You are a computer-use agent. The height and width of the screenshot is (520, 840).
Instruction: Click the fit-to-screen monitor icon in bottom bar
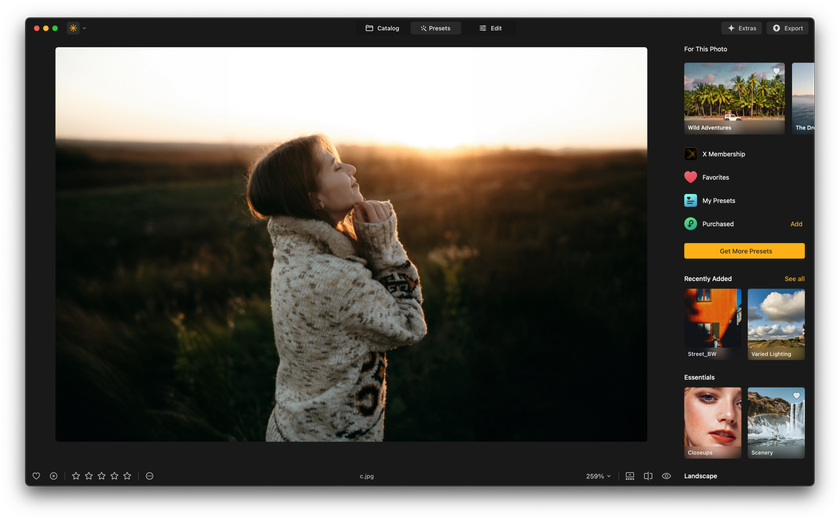pyautogui.click(x=630, y=476)
